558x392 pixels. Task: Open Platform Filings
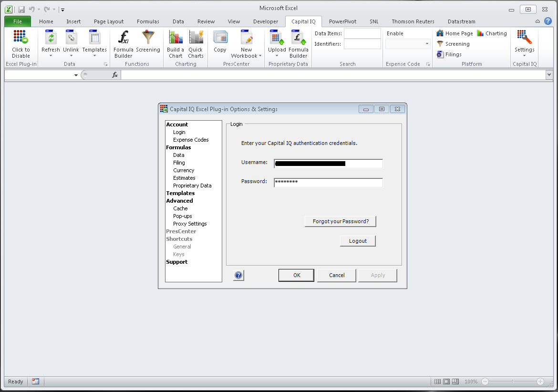(x=449, y=54)
